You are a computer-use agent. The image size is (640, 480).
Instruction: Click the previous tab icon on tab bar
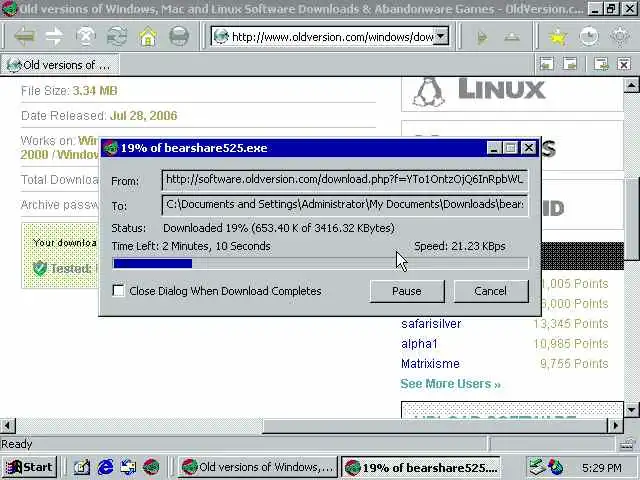(x=547, y=64)
